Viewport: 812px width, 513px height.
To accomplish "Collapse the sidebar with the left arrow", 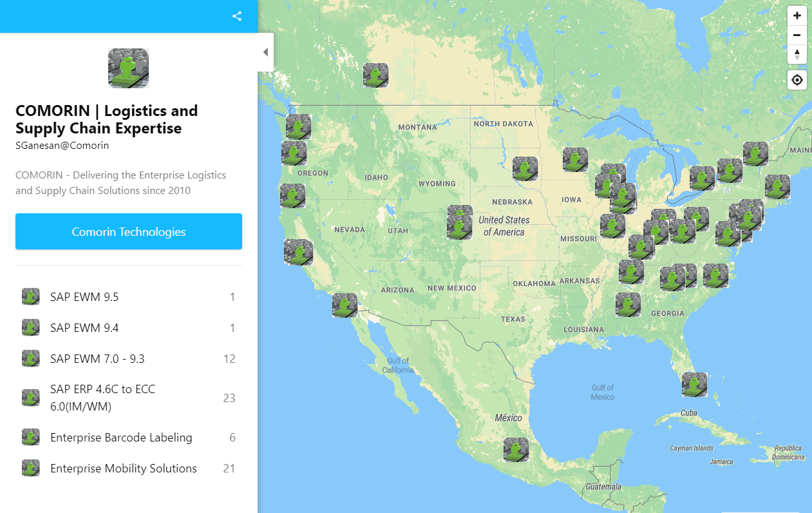I will pos(265,52).
